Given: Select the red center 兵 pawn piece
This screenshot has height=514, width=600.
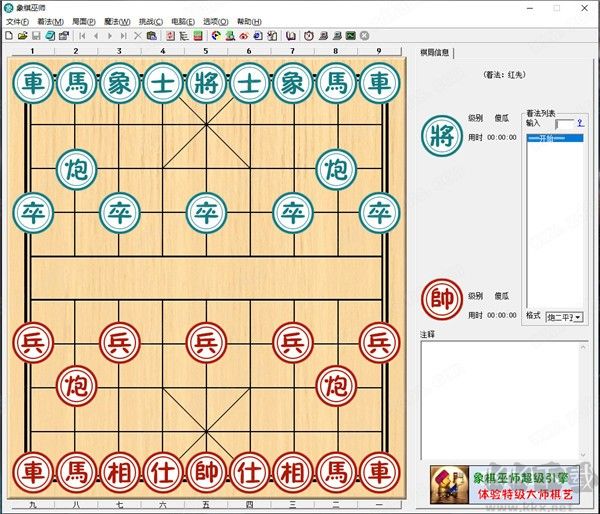Looking at the screenshot, I should pyautogui.click(x=206, y=343).
